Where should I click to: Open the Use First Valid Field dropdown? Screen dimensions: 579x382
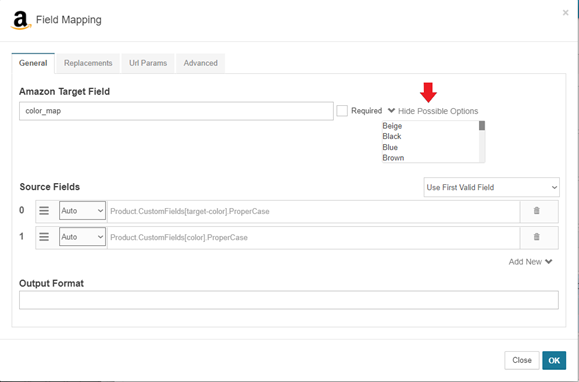pos(491,187)
